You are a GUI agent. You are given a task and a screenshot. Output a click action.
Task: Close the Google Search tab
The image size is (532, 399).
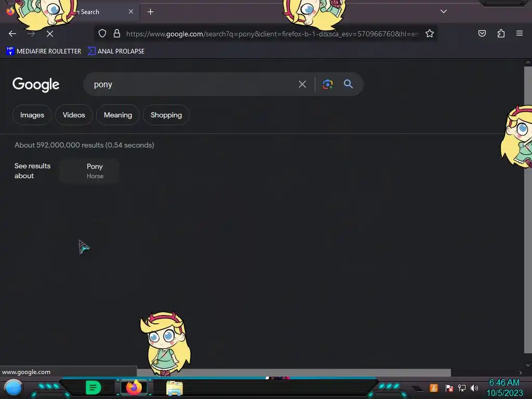(x=131, y=11)
